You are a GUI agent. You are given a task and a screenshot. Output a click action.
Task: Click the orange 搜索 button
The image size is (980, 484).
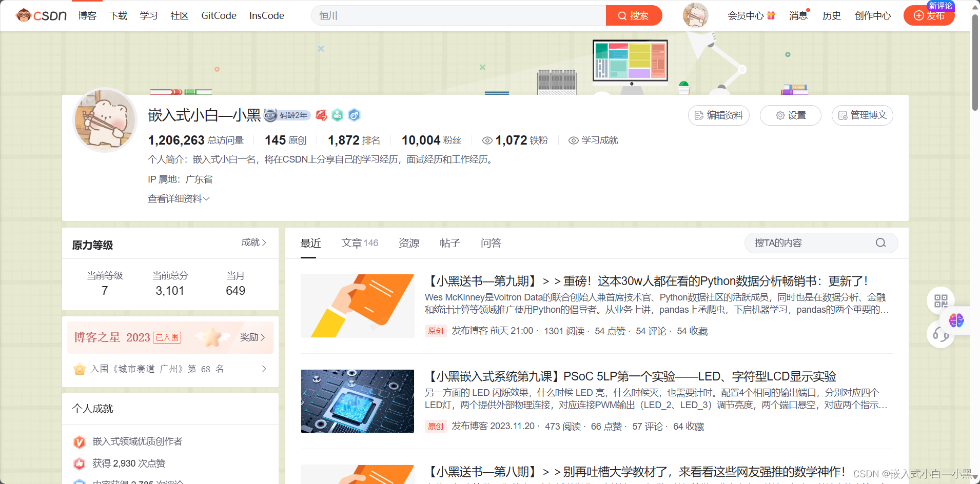634,15
